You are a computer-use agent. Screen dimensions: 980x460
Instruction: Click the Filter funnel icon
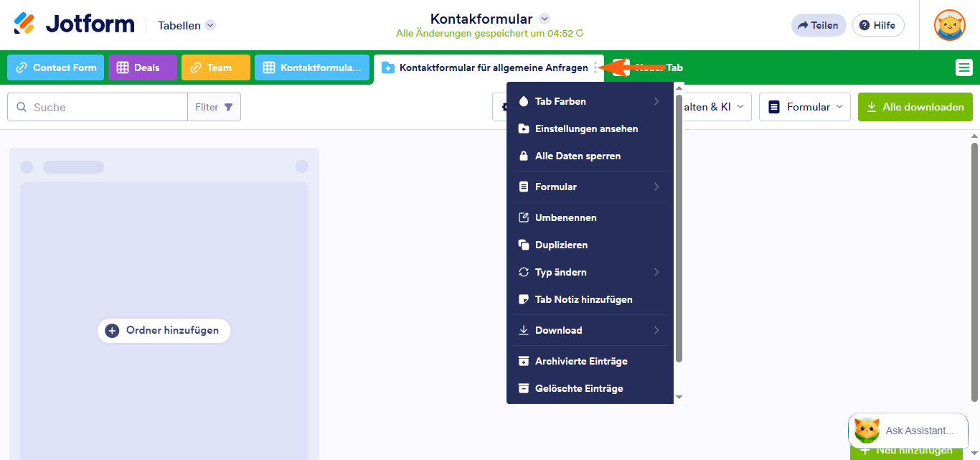(x=227, y=106)
